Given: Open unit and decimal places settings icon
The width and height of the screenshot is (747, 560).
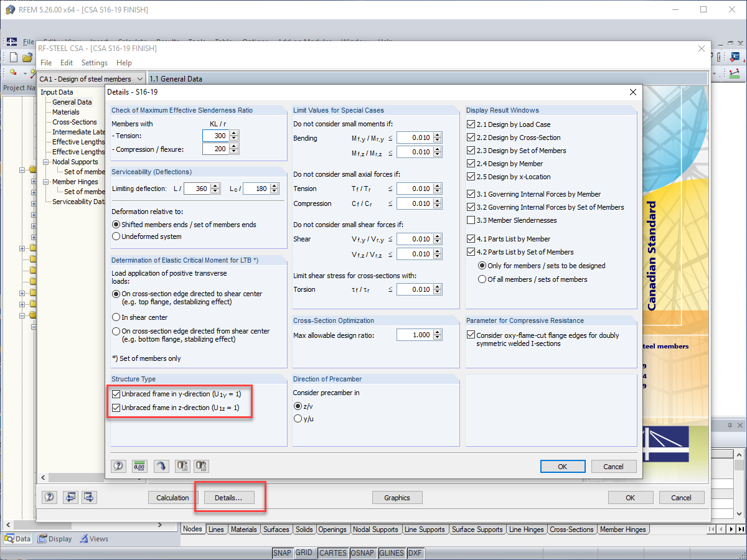Looking at the screenshot, I should [x=139, y=466].
